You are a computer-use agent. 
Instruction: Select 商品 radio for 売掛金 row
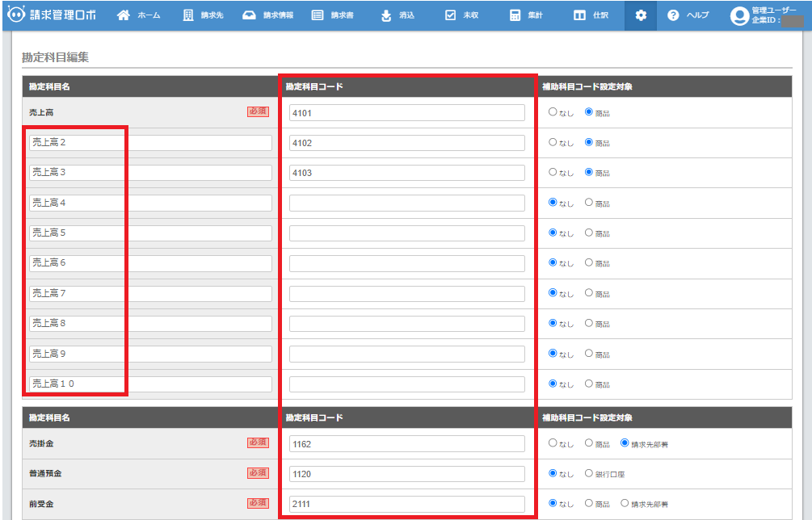(588, 443)
